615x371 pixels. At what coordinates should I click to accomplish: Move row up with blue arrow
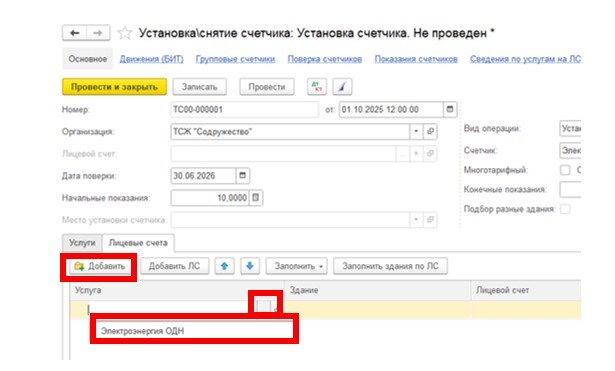224,266
